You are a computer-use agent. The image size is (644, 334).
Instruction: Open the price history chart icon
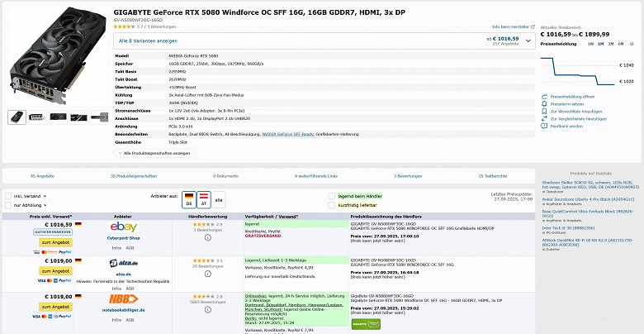point(545,97)
